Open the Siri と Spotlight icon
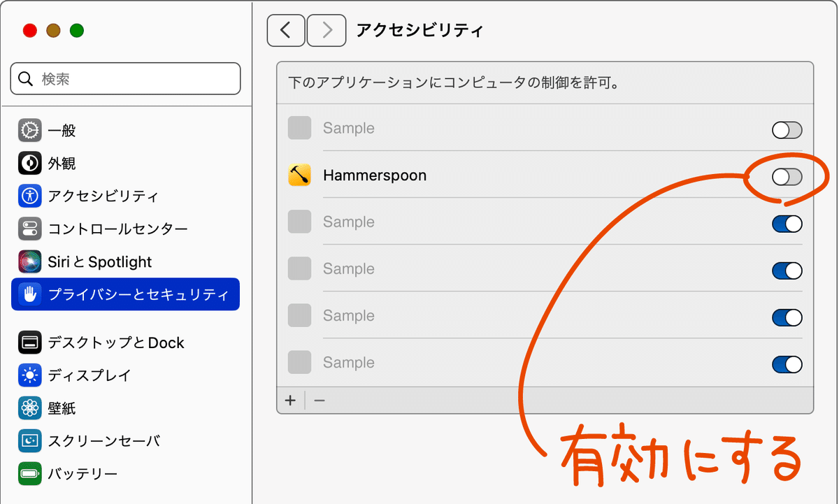839x504 pixels. click(29, 262)
